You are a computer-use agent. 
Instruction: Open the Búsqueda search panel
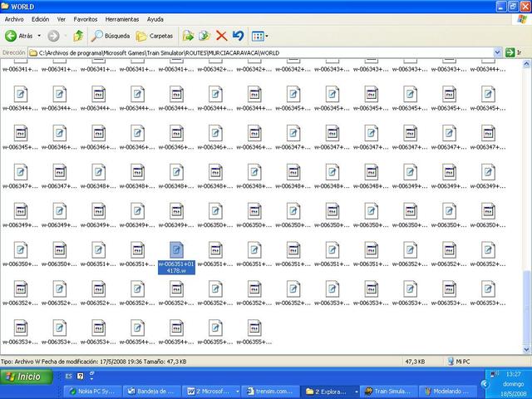point(111,36)
